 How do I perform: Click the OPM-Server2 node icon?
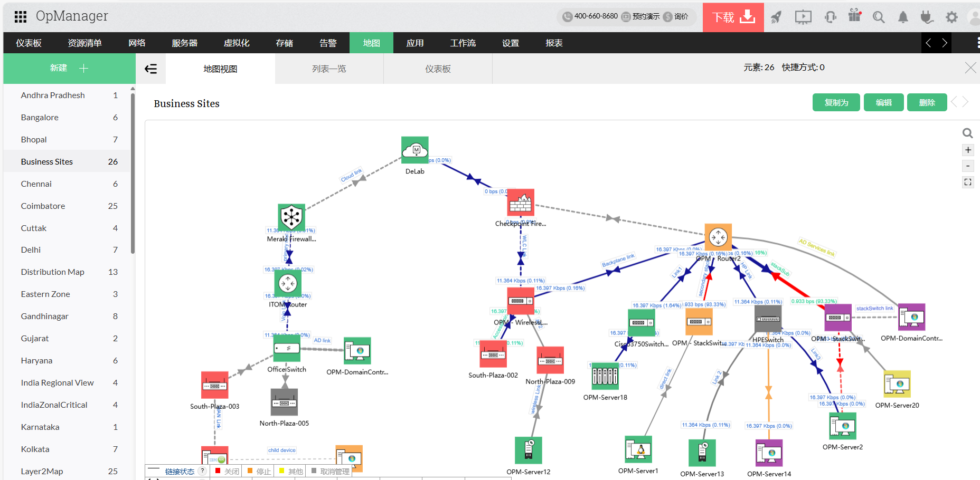tap(843, 426)
